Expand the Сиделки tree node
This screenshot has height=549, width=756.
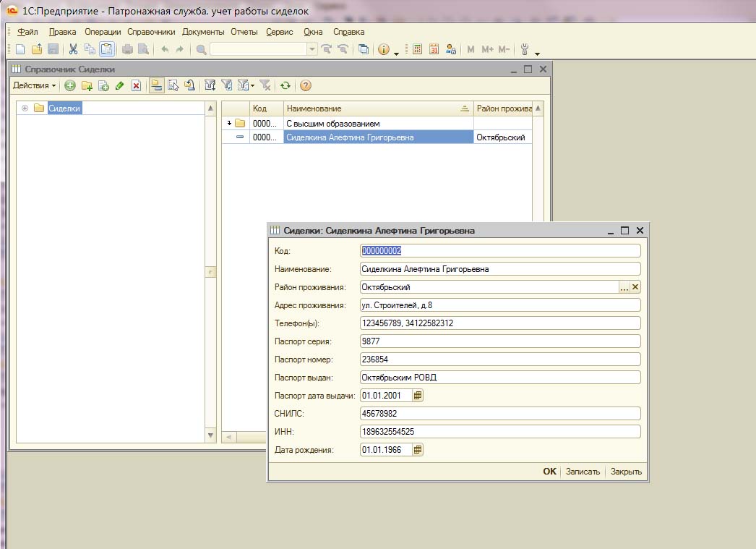click(x=25, y=108)
